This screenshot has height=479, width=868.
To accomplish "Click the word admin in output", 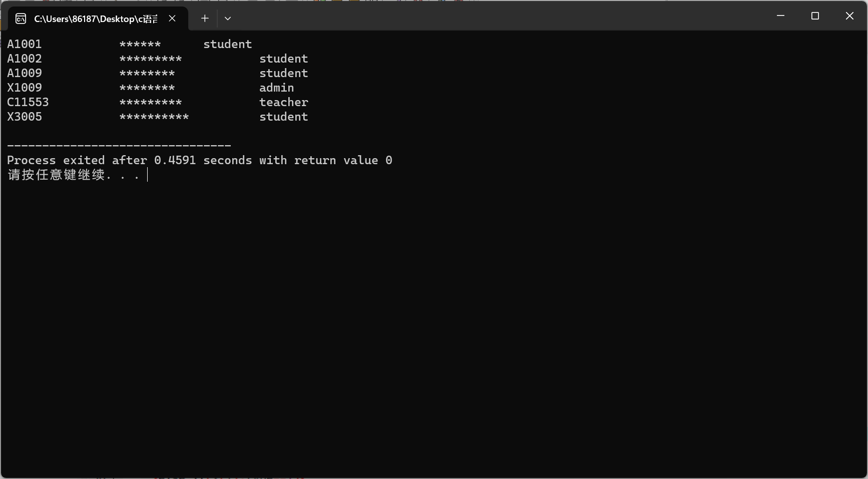I will [x=276, y=88].
